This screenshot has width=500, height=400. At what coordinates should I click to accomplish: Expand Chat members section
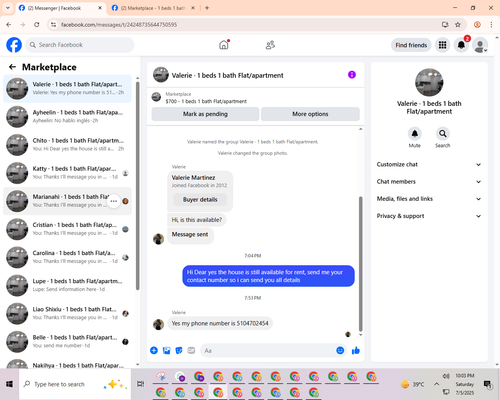[x=429, y=182]
